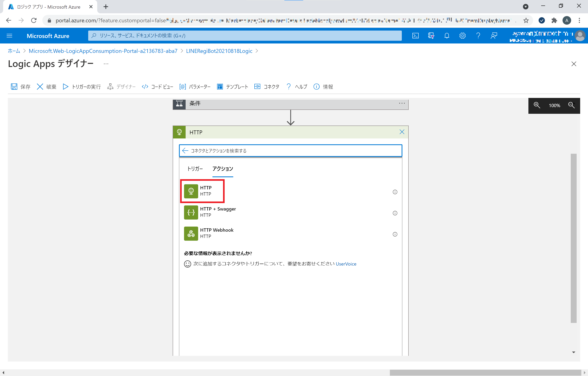Click the 破棄 (Discard) icon
Screen dimensions: 588x376
(40, 87)
